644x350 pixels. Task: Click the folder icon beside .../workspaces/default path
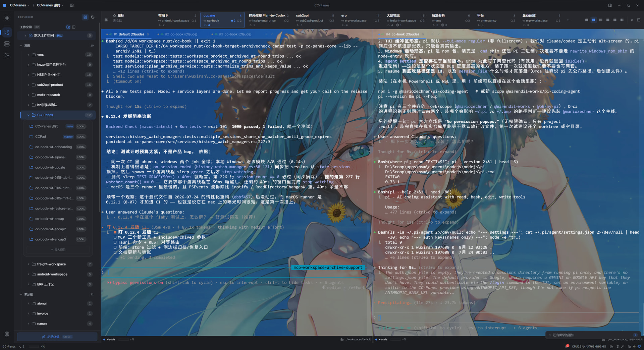[342, 340]
